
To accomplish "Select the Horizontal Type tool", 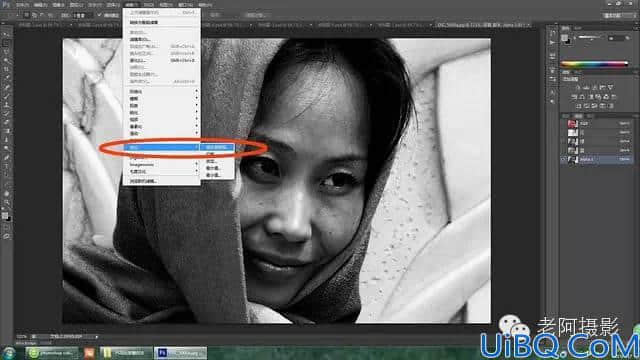I will (x=6, y=167).
